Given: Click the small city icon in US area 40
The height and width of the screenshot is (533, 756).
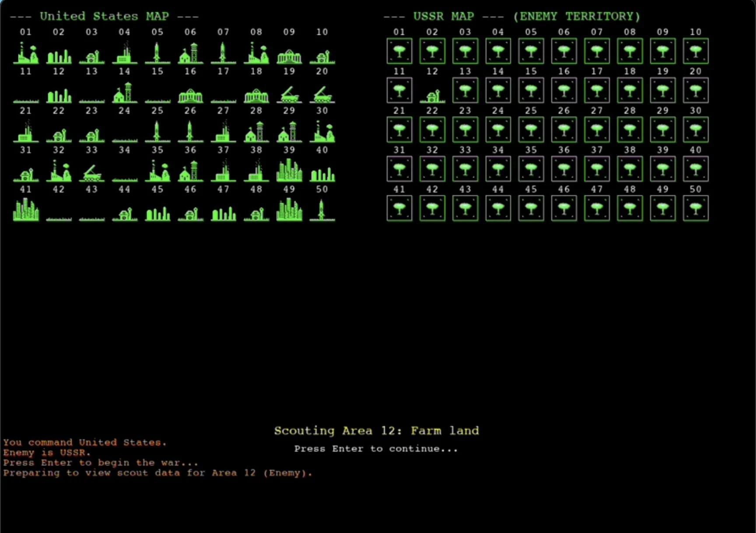Looking at the screenshot, I should point(322,174).
